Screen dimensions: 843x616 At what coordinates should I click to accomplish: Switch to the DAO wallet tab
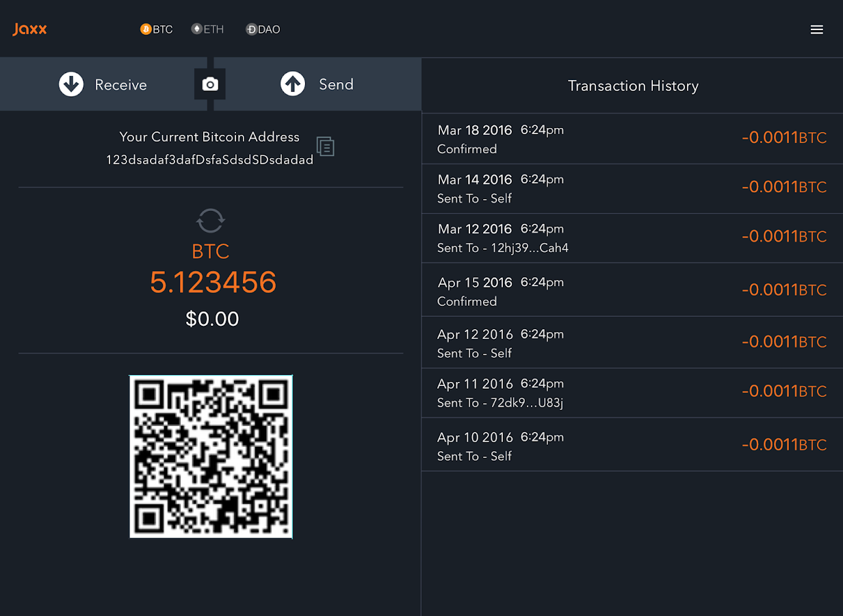coord(263,29)
